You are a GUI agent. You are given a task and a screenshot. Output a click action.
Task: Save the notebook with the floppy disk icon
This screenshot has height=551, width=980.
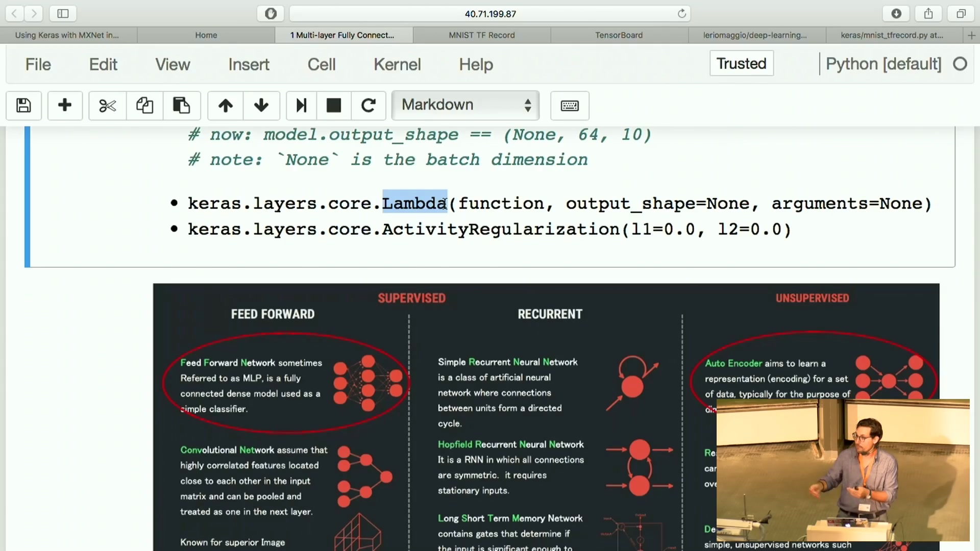coord(23,106)
